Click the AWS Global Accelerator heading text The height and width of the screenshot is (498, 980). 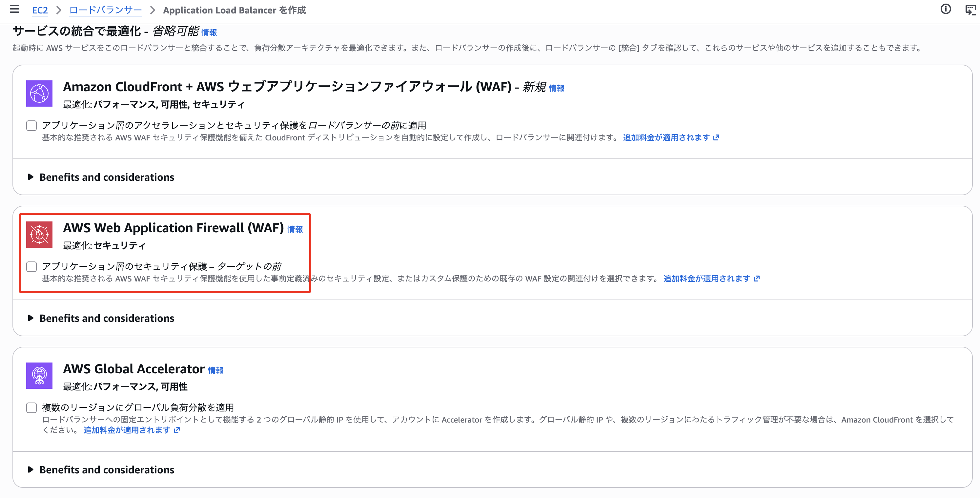click(x=134, y=369)
